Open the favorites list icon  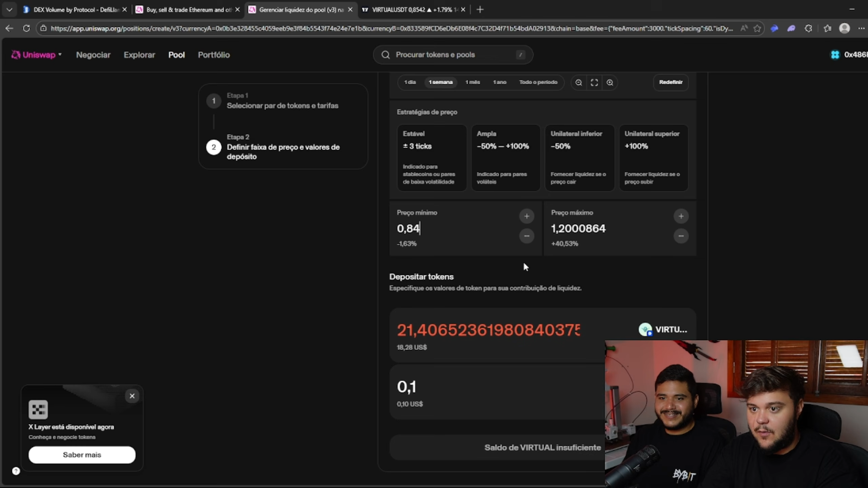(x=828, y=28)
